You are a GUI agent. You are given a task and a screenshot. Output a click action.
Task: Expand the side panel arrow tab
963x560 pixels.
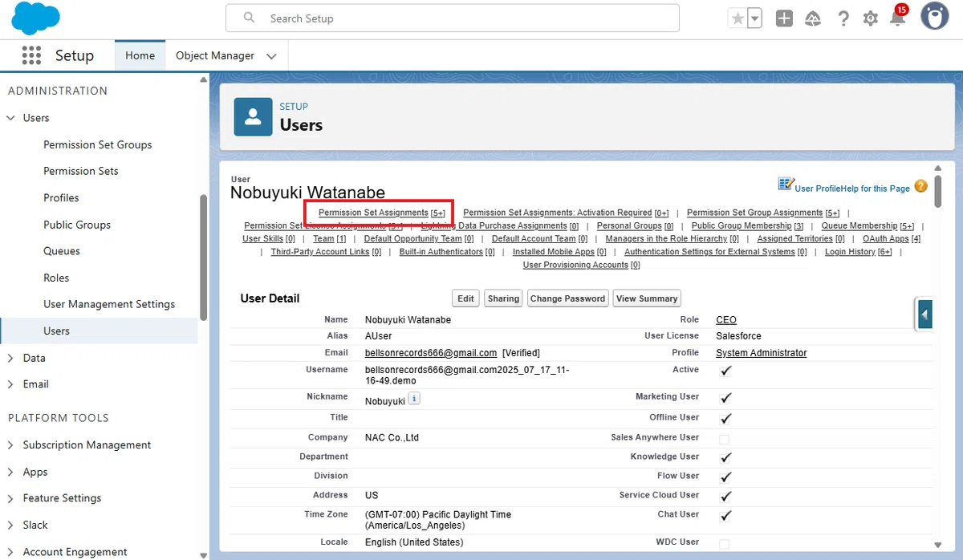point(924,314)
